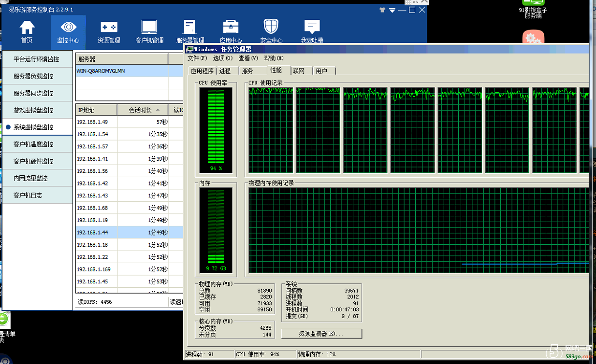Open 客户机硬件监控 in sidebar

click(37, 161)
